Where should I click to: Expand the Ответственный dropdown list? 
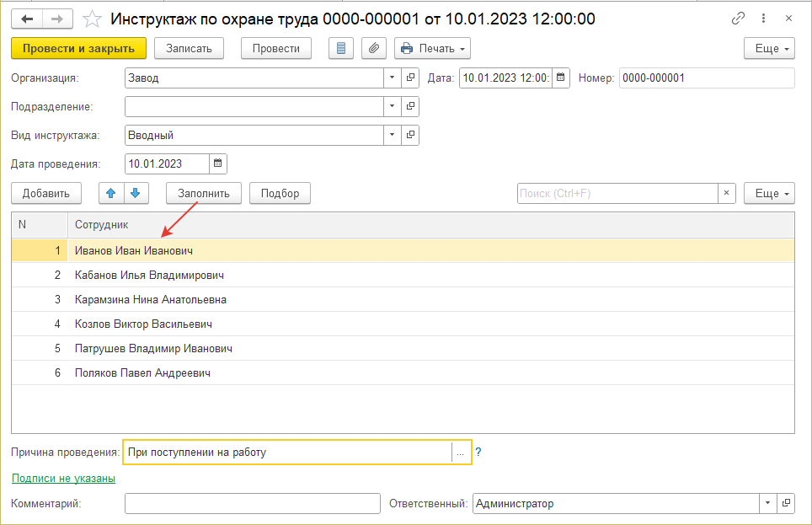[768, 503]
